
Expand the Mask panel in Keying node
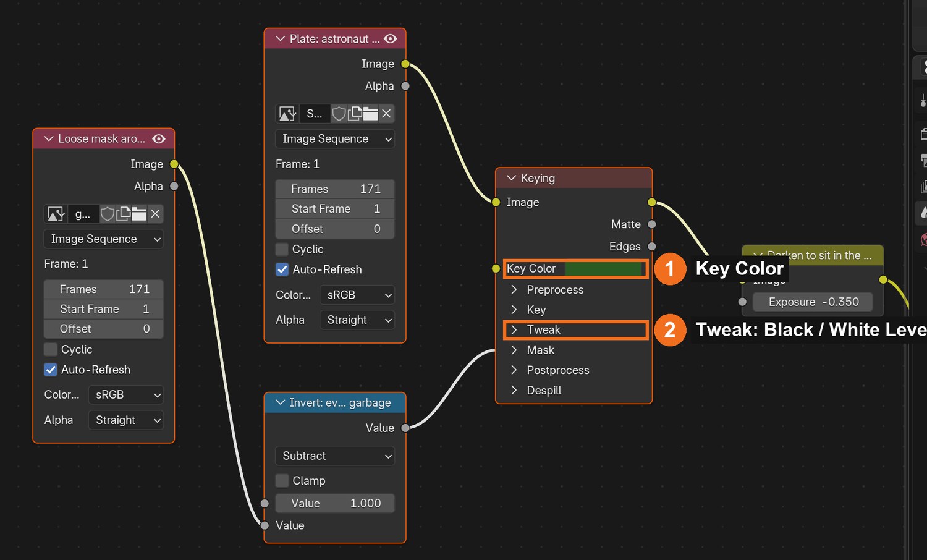(514, 350)
